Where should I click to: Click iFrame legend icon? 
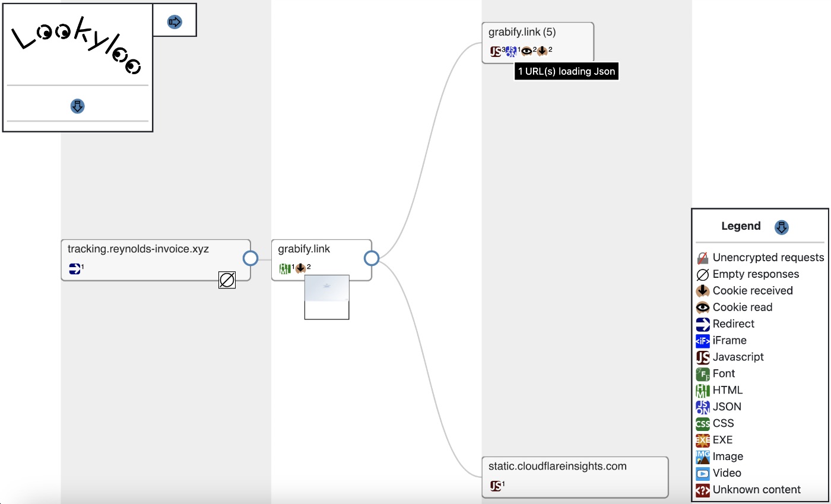click(703, 341)
